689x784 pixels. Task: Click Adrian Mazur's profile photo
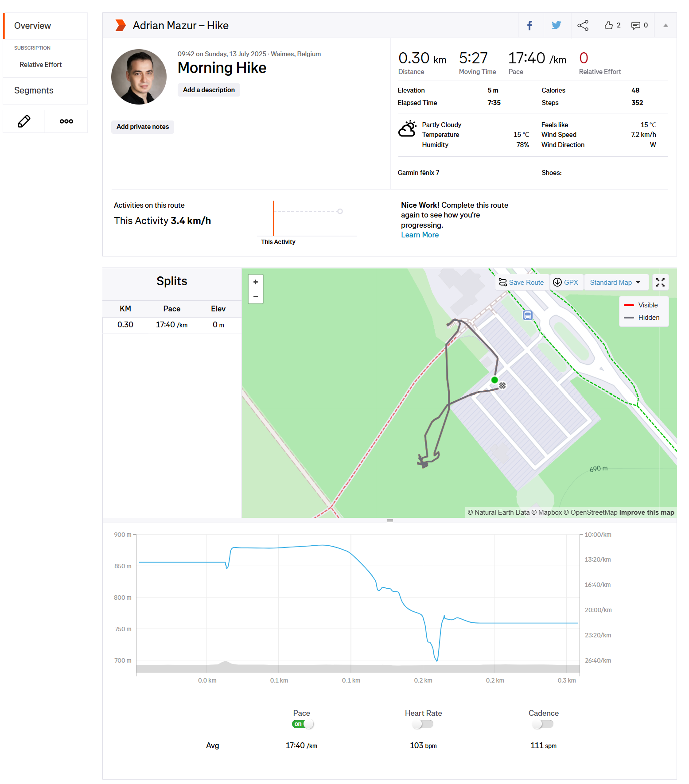pos(139,77)
